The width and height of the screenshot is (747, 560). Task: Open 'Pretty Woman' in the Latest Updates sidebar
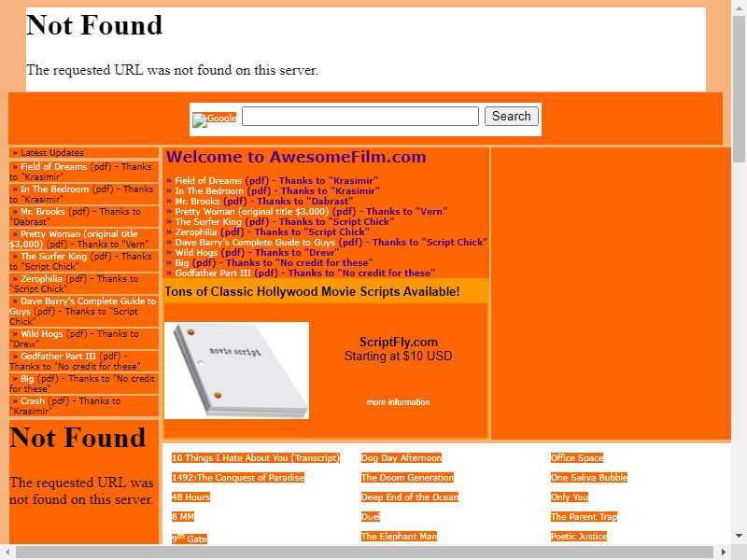[78, 234]
